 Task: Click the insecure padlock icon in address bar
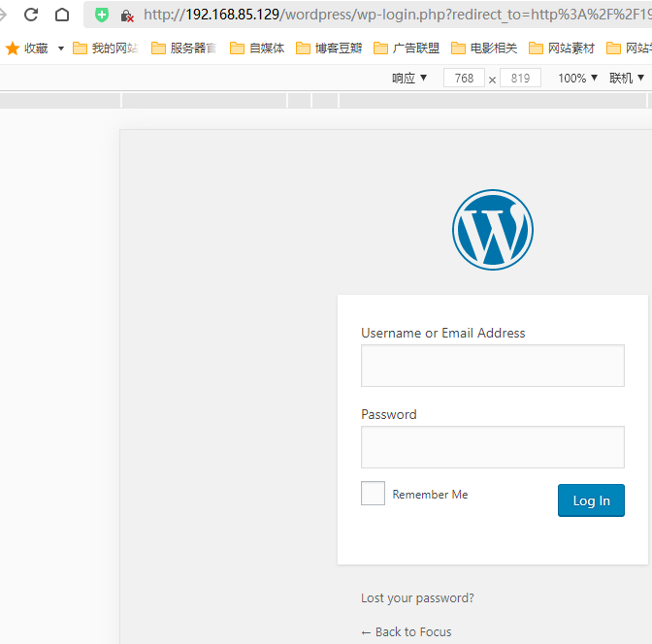(126, 16)
